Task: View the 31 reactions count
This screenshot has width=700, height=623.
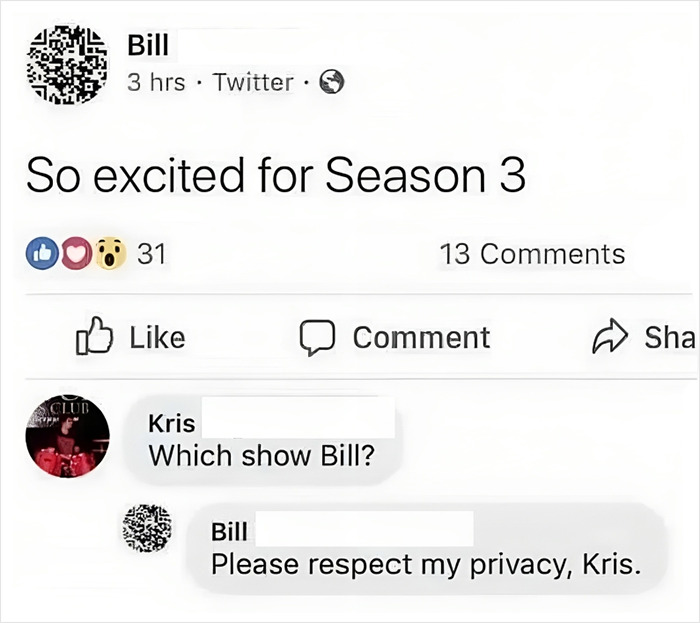Action: coord(151,254)
